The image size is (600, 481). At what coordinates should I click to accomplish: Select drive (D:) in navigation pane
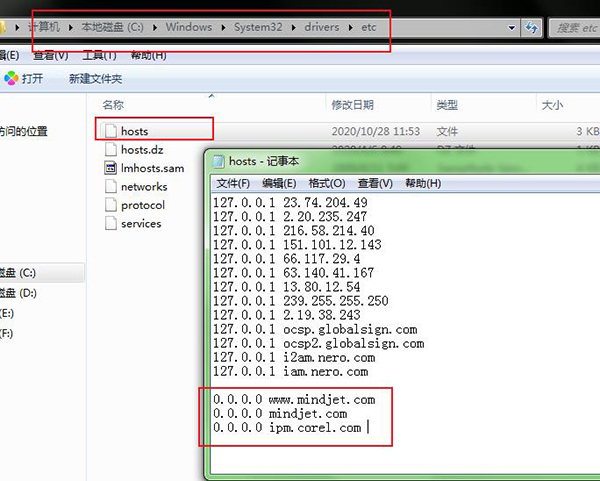point(18,293)
